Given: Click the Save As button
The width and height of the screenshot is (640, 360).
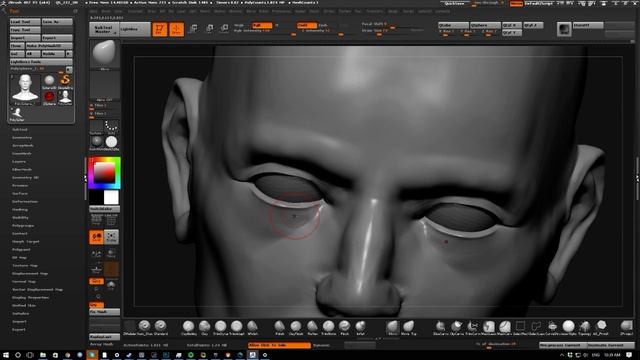Looking at the screenshot, I should 57,22.
